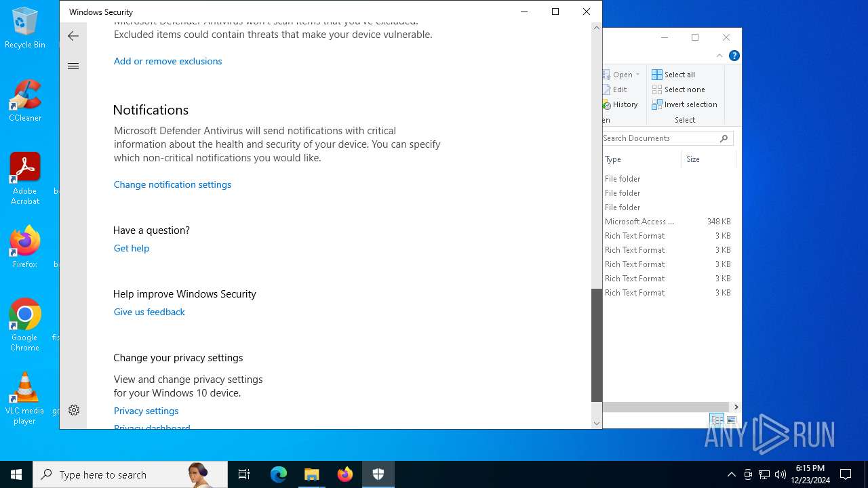Switch to large icons view in File Explorer
Image resolution: width=868 pixels, height=488 pixels.
(732, 420)
